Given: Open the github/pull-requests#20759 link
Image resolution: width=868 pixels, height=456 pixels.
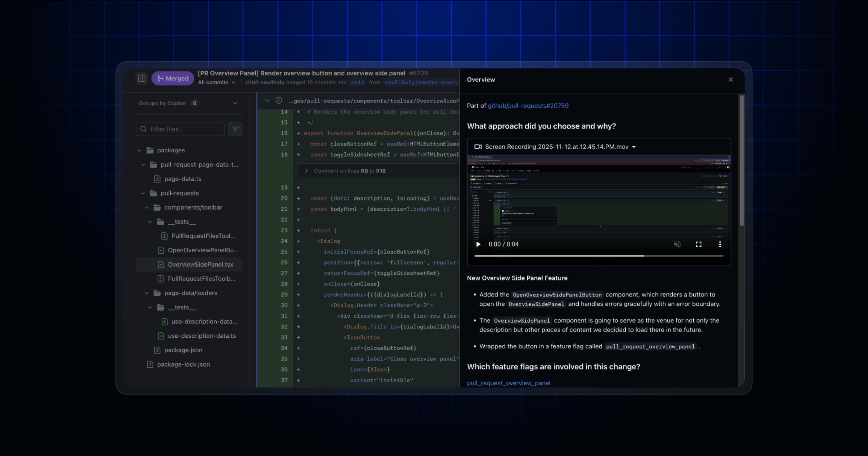Looking at the screenshot, I should (x=528, y=106).
